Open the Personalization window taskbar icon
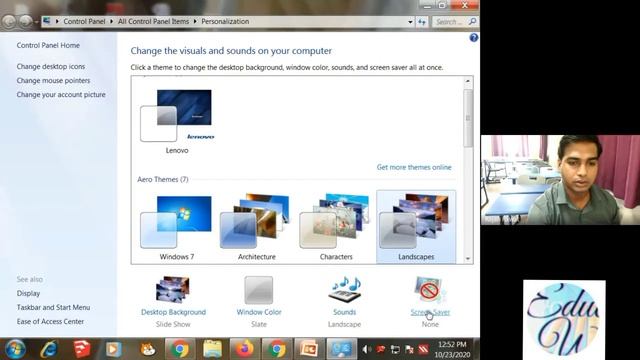This screenshot has width=640, height=360. click(342, 349)
